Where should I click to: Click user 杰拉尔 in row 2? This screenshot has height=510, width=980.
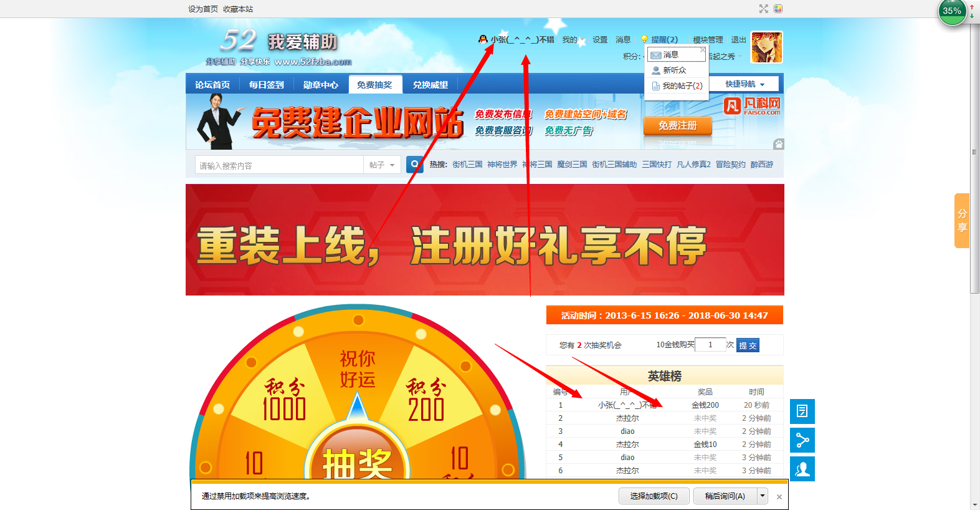627,418
